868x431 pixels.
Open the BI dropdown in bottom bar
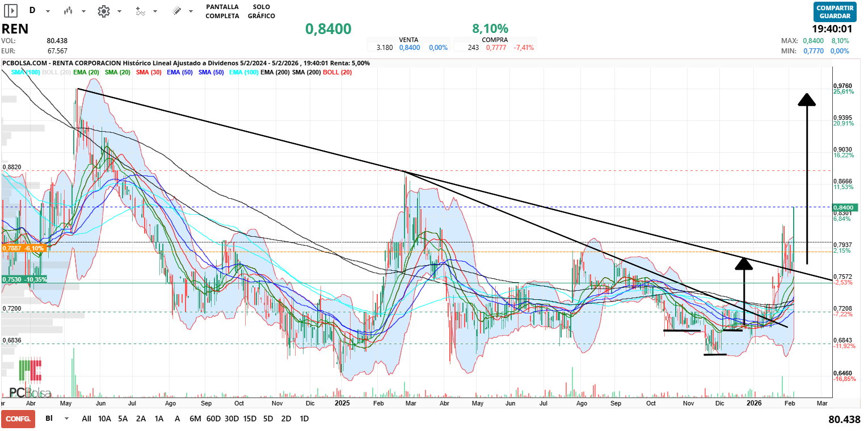pyautogui.click(x=67, y=419)
